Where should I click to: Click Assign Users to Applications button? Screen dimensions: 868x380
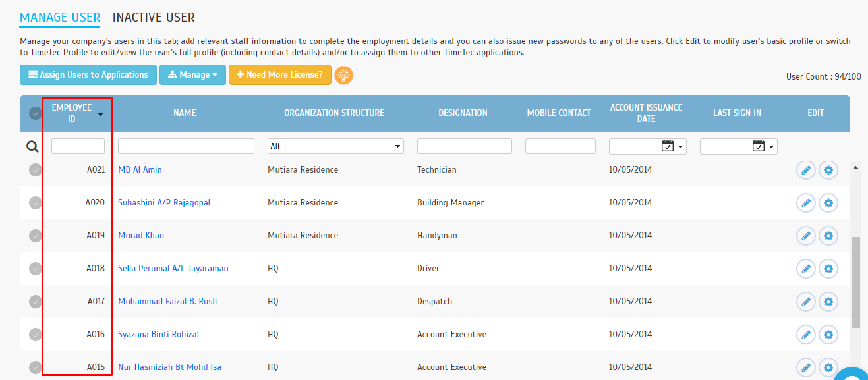(88, 75)
